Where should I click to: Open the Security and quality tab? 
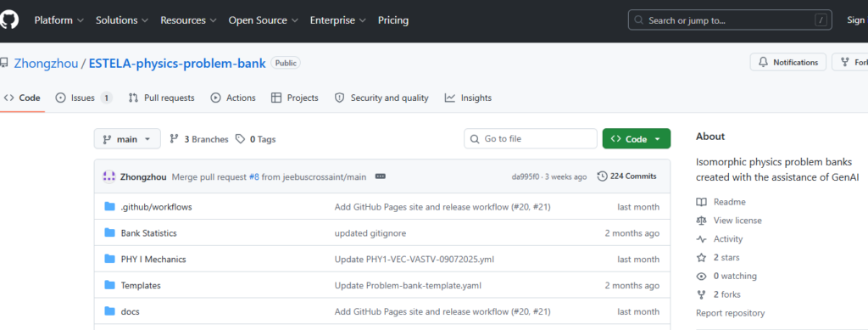381,98
